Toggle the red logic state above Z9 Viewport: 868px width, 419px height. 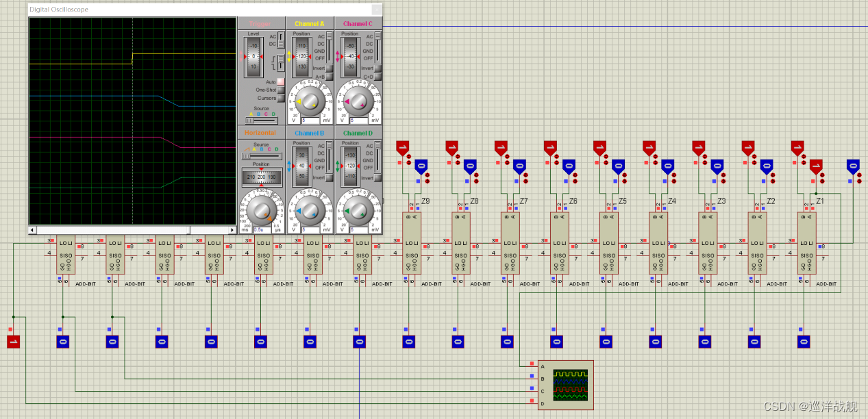pyautogui.click(x=402, y=147)
